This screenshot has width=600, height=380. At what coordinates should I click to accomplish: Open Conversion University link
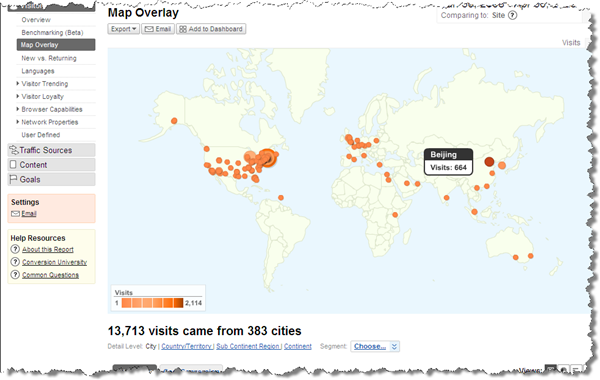(54, 262)
